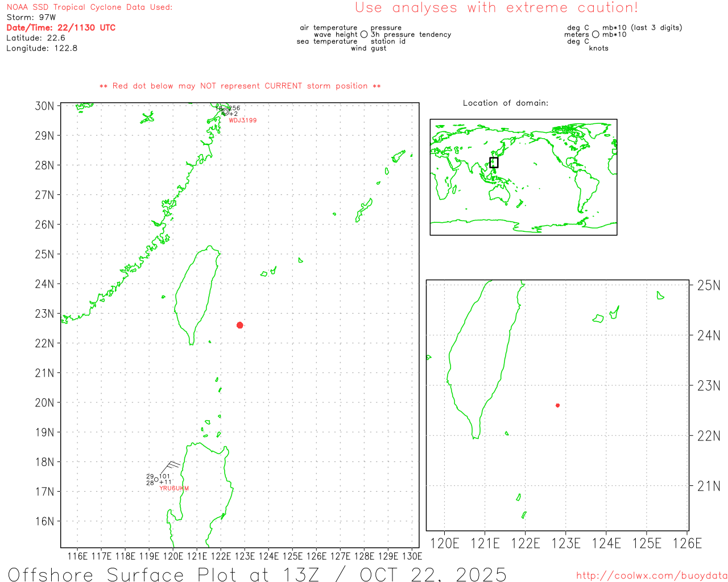Click the 'Storm: 97W' text
728x582 pixels.
pos(31,18)
